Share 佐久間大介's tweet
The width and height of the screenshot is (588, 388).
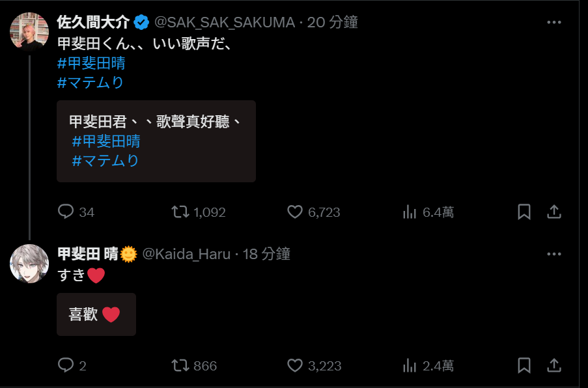(x=553, y=212)
